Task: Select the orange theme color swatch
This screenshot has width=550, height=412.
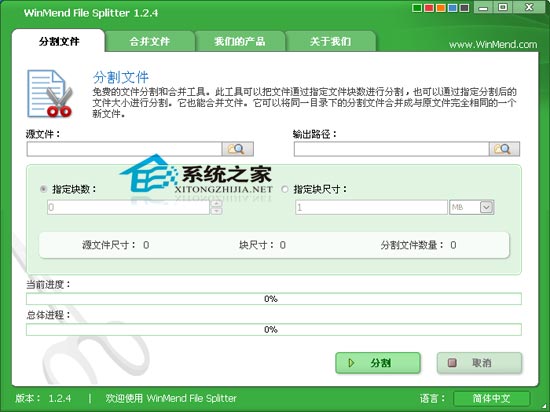Action: coord(441,8)
